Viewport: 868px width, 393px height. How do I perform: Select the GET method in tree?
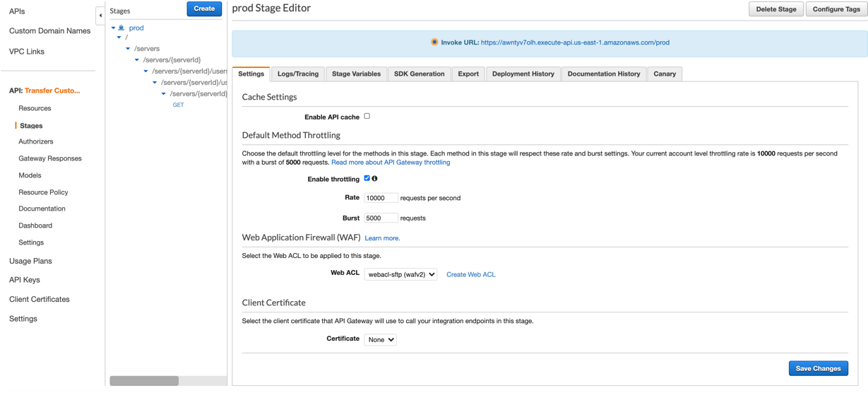coord(178,105)
